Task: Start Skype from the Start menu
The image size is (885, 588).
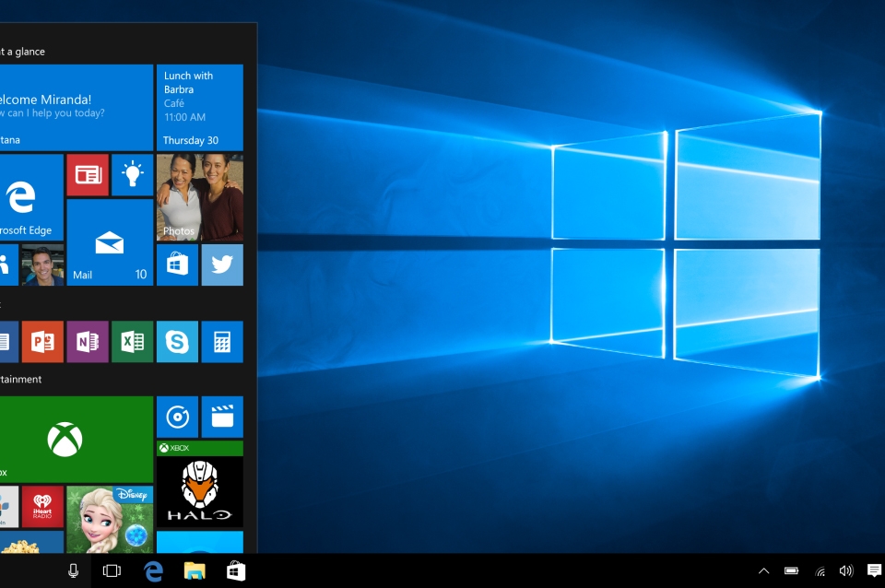Action: pyautogui.click(x=177, y=342)
